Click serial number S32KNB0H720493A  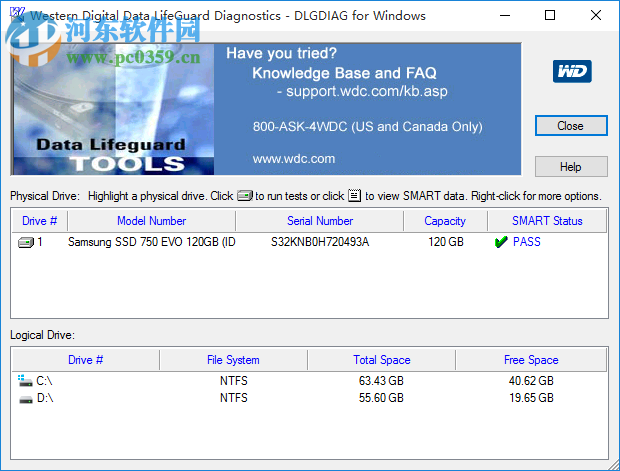pos(319,242)
